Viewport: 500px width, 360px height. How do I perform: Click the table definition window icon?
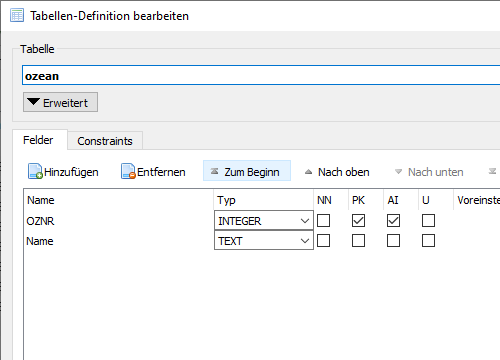(x=17, y=15)
